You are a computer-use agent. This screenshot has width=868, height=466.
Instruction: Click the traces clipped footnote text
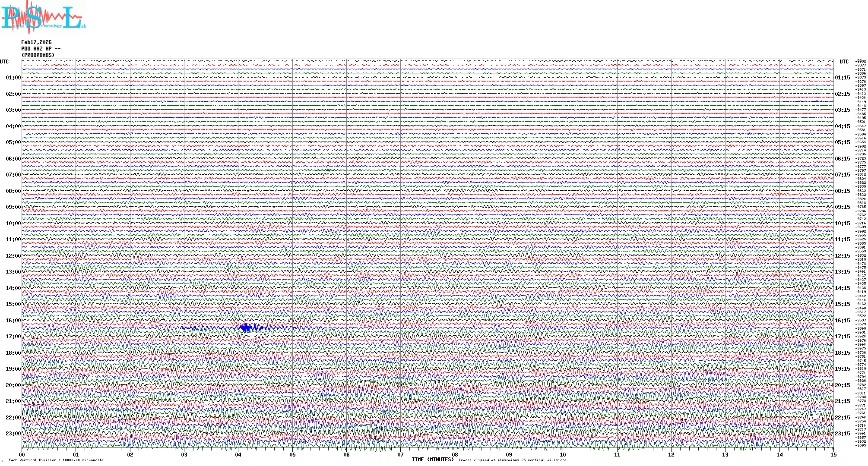pyautogui.click(x=512, y=460)
